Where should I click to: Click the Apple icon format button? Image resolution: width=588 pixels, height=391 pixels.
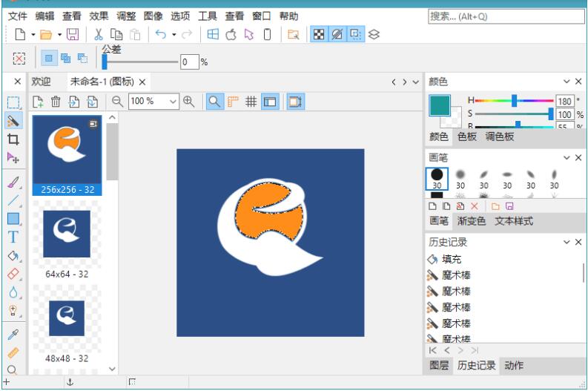click(x=231, y=35)
